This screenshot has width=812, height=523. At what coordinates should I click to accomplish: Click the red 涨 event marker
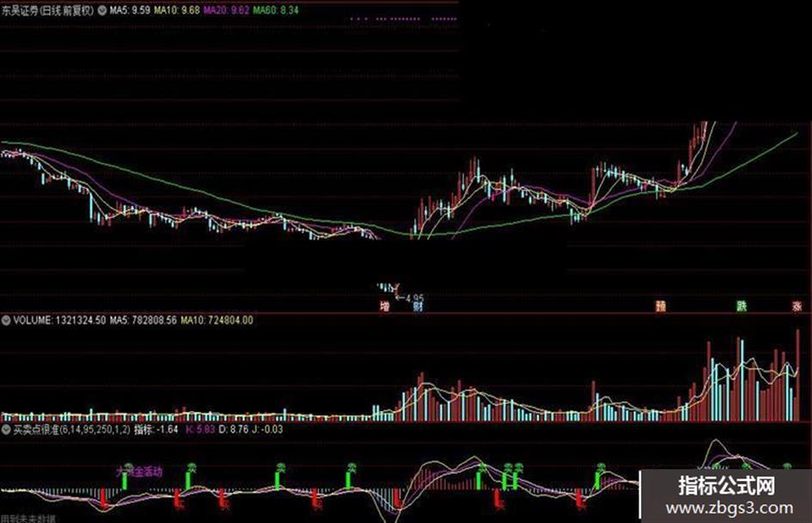pos(797,306)
